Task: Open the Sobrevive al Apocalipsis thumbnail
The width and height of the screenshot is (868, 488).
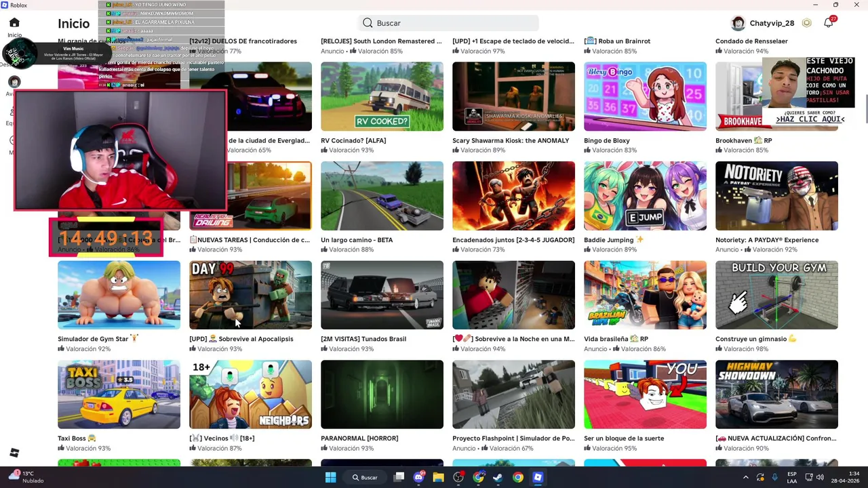Action: tap(250, 295)
